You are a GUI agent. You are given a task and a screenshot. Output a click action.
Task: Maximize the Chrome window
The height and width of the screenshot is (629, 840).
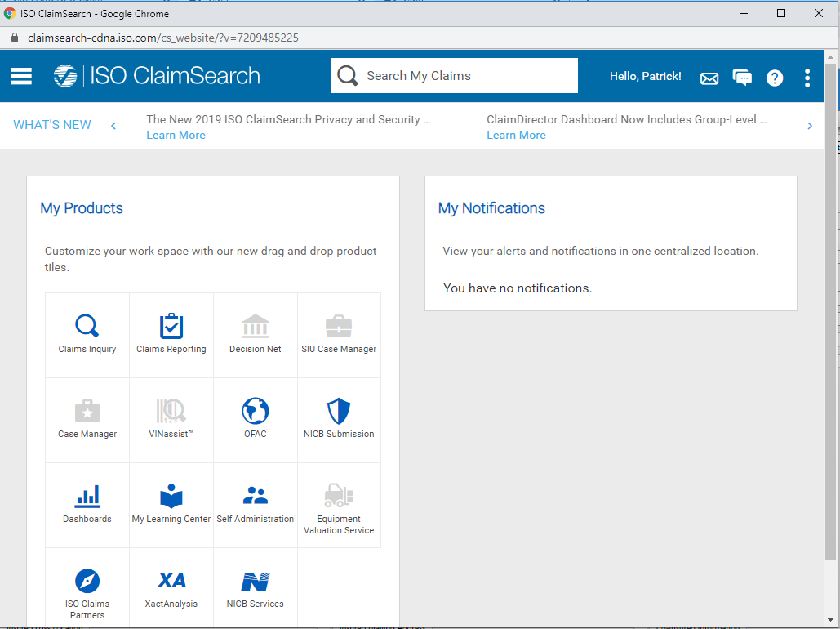coord(781,13)
